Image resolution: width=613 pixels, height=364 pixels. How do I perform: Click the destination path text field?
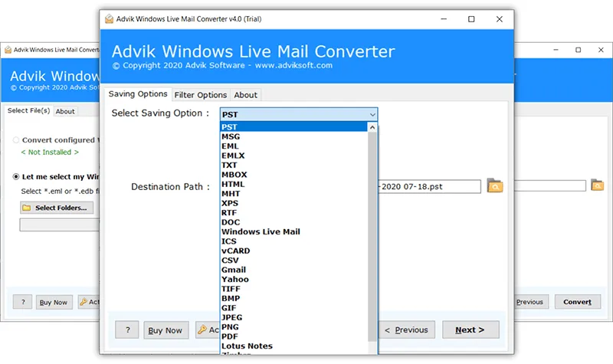click(429, 186)
